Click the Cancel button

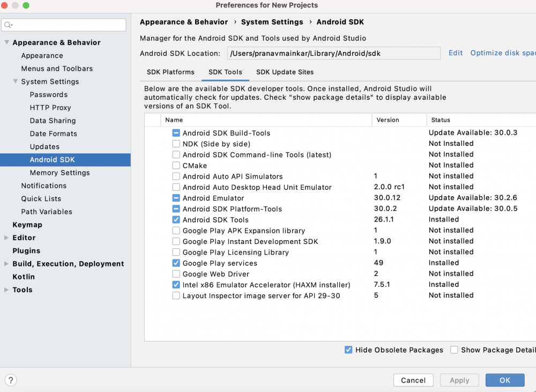tap(413, 380)
